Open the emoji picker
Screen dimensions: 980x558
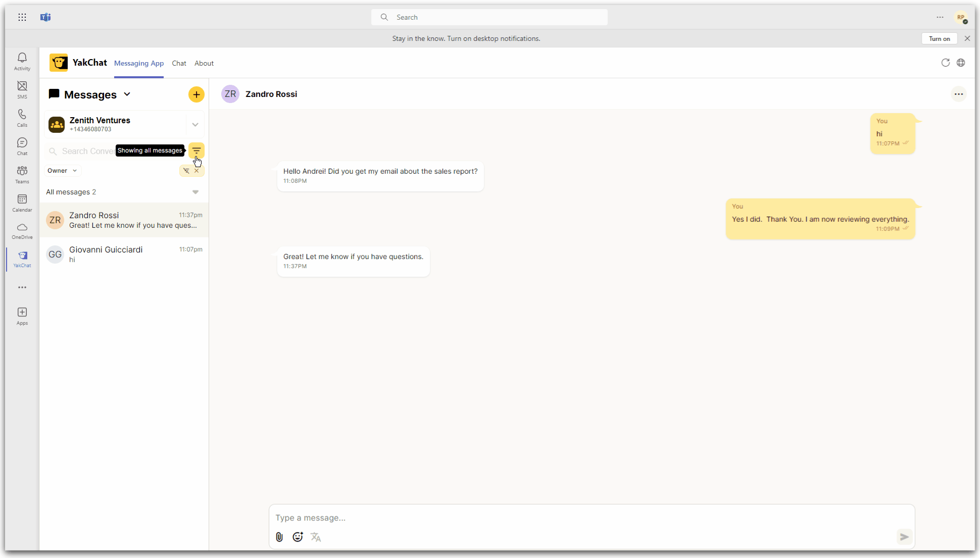(298, 537)
